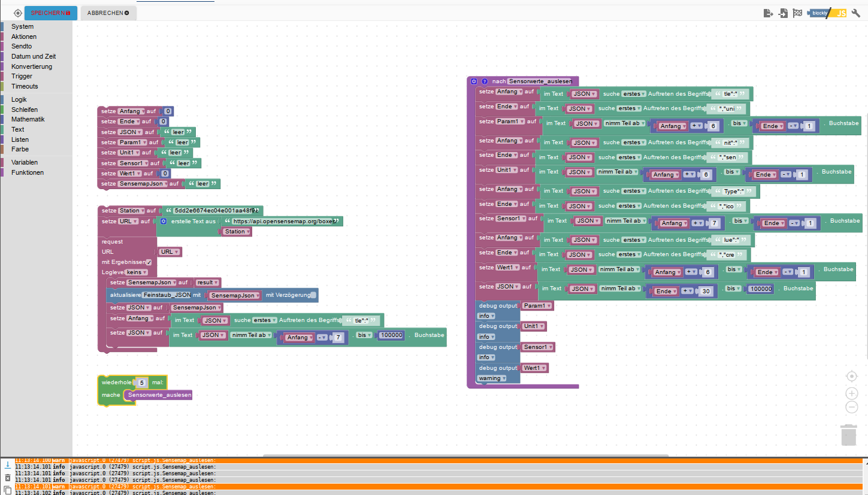Open the 'result' variable dropdown
The image size is (868, 495).
click(x=208, y=283)
